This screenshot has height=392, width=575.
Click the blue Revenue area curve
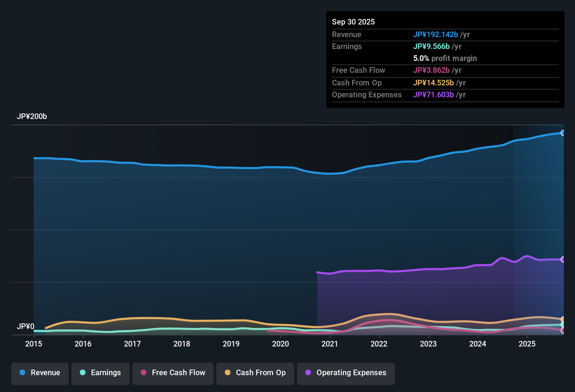(245, 167)
